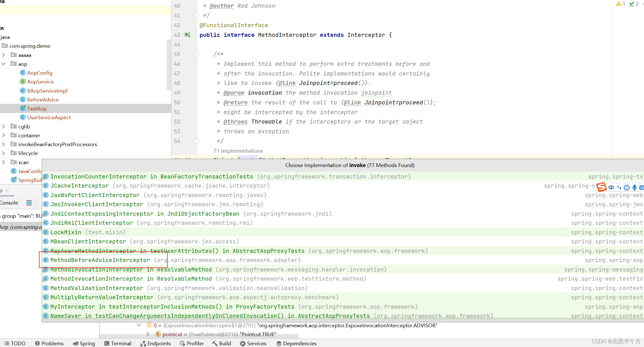The height and width of the screenshot is (347, 644).
Task: Open the Profiler tool window
Action: 192,343
